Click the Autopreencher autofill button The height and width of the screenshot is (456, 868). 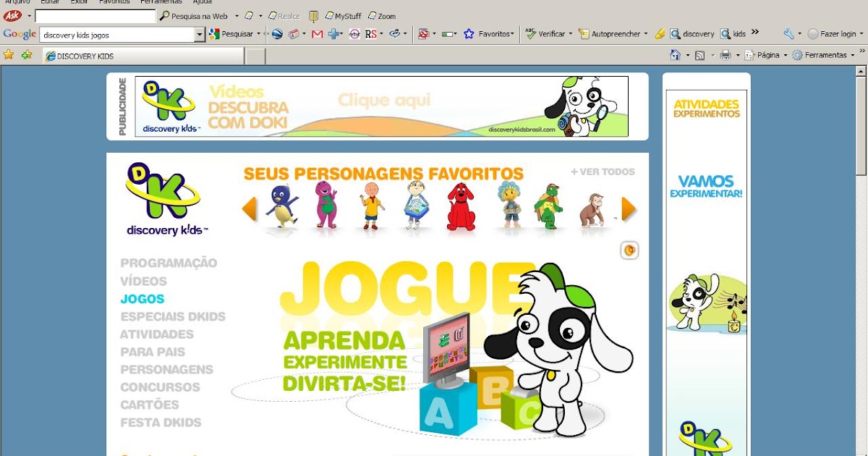click(x=610, y=34)
